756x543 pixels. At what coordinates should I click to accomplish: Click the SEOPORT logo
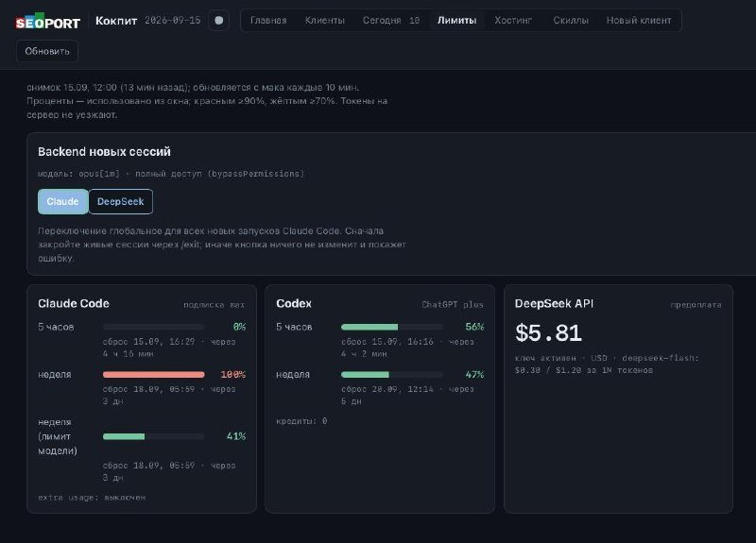click(x=48, y=22)
